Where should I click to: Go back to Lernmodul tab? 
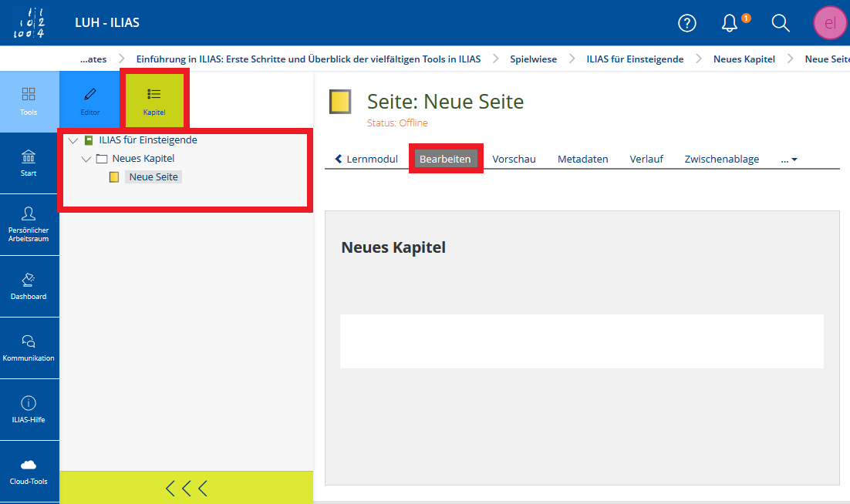click(366, 160)
